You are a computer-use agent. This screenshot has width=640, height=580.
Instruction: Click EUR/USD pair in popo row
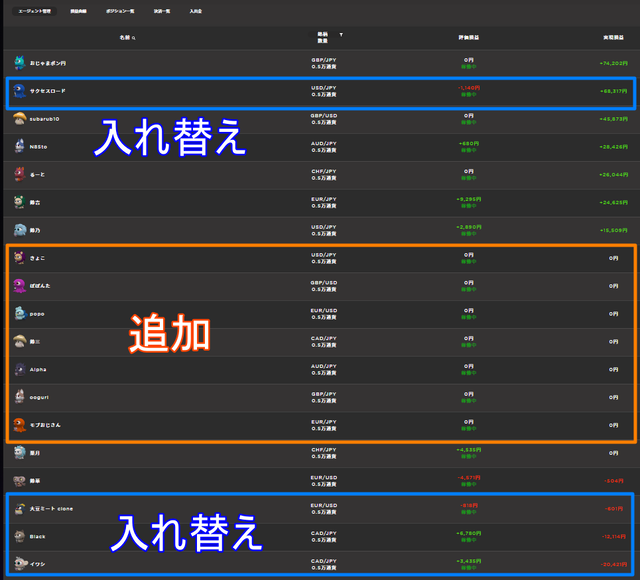coord(324,310)
